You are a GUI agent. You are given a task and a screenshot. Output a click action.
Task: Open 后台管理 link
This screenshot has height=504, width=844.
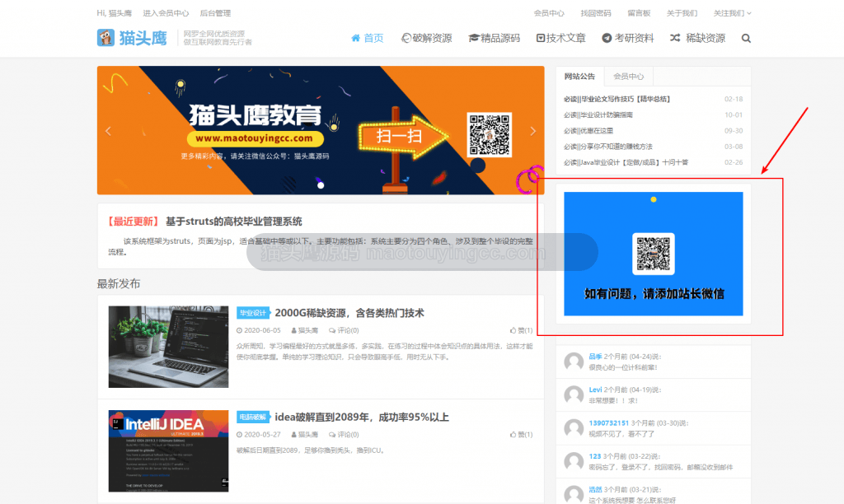tap(215, 13)
